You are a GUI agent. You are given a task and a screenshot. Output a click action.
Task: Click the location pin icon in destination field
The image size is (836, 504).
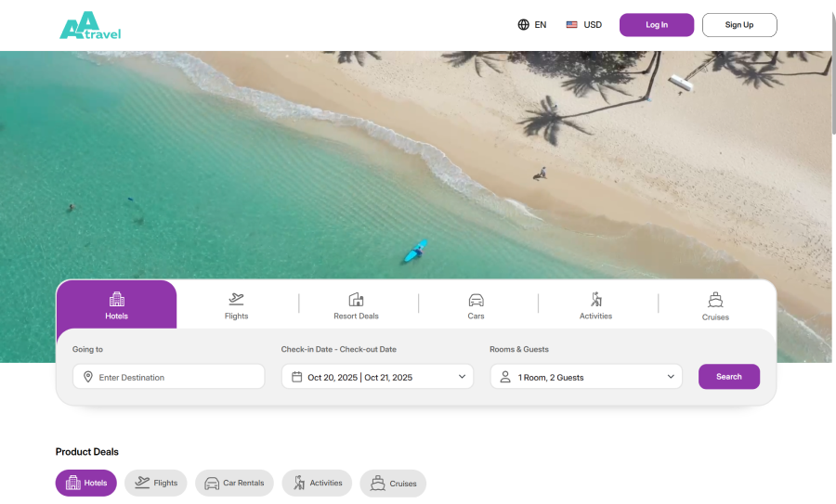click(88, 377)
